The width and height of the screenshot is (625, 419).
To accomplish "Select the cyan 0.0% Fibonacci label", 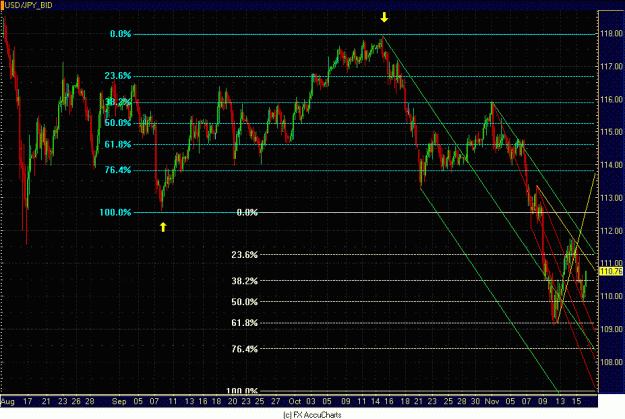I will (121, 34).
